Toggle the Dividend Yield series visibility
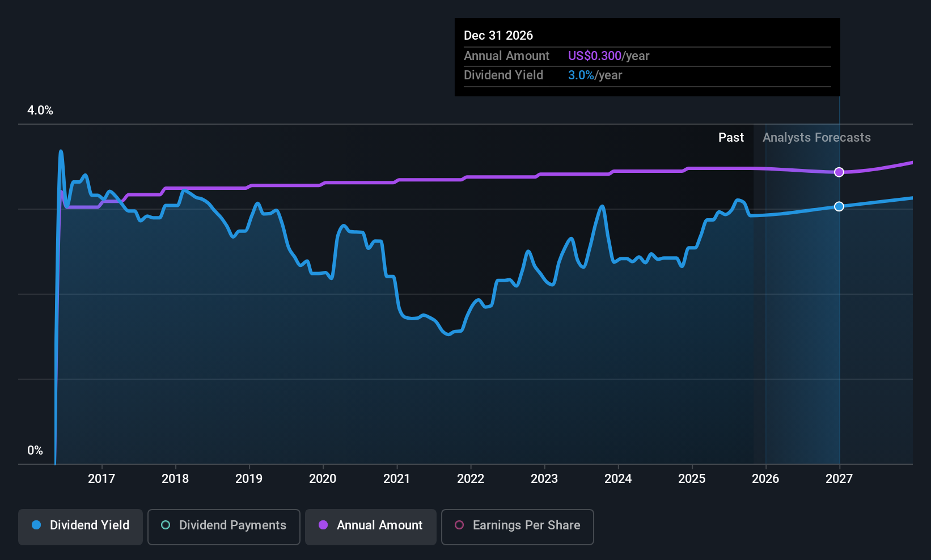This screenshot has width=931, height=560. (x=80, y=525)
